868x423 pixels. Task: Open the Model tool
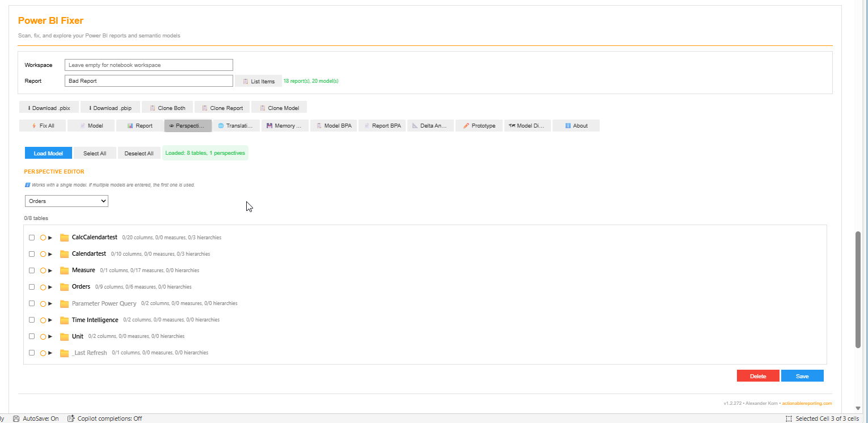(91, 125)
